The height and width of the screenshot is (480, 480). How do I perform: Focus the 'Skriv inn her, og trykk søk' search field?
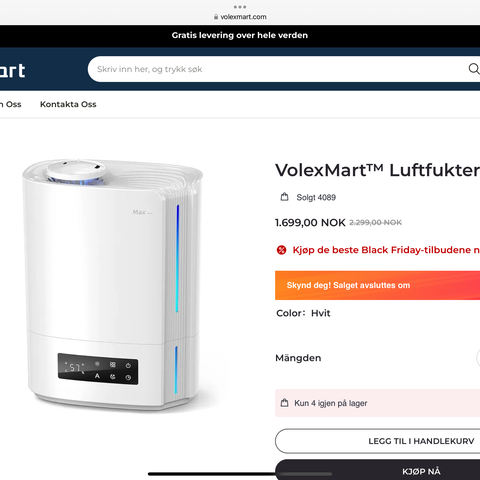click(277, 69)
